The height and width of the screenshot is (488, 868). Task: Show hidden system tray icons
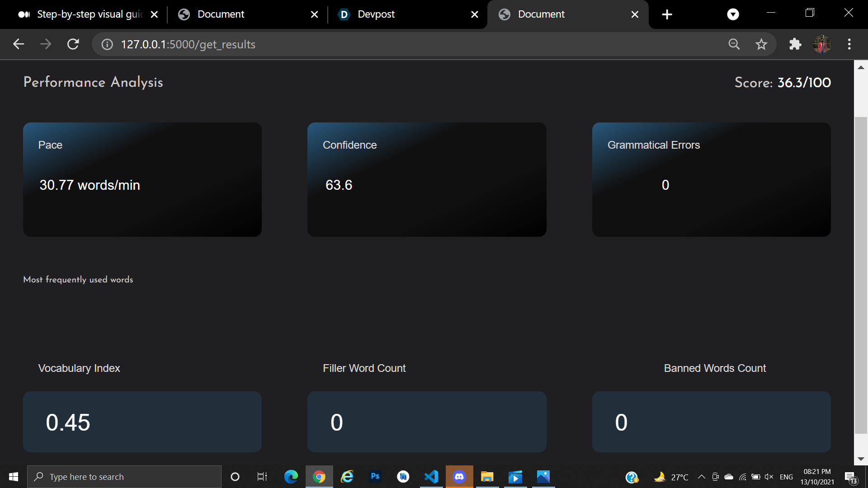[x=702, y=477]
